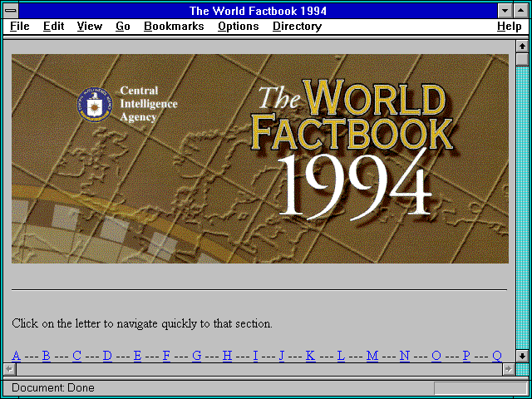Click the 'Click on the letter' instruction text
532x399 pixels.
(x=142, y=323)
